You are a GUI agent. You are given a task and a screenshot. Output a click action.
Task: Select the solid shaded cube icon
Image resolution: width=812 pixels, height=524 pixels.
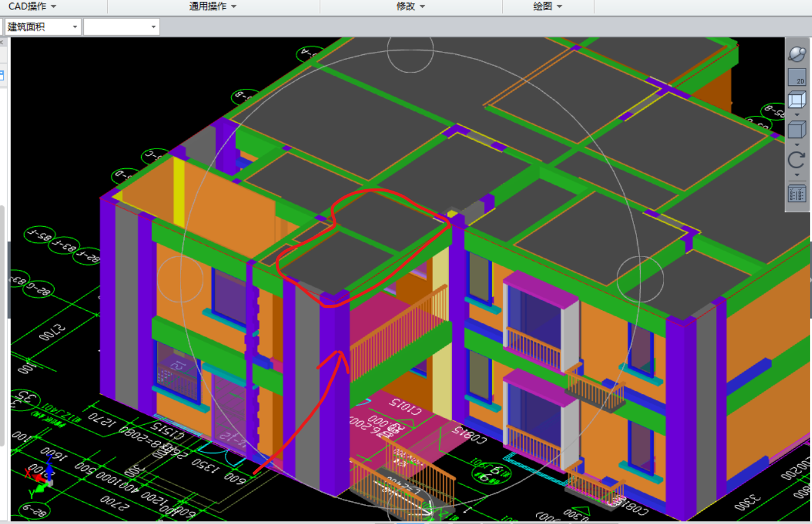click(x=797, y=130)
